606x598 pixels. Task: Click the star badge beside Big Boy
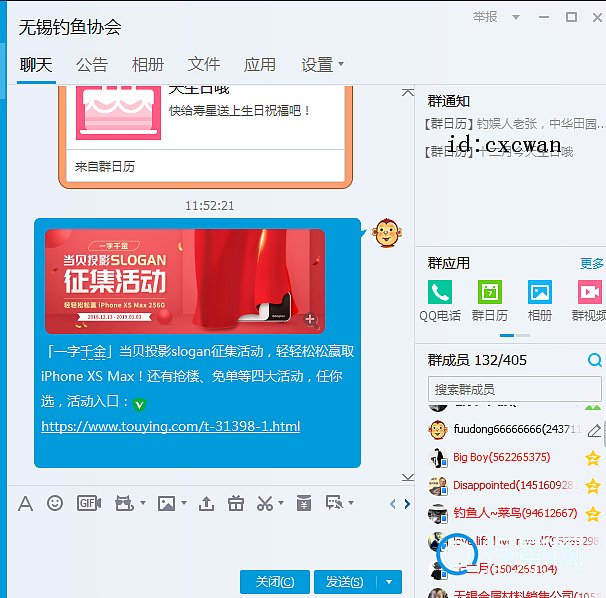tap(593, 458)
